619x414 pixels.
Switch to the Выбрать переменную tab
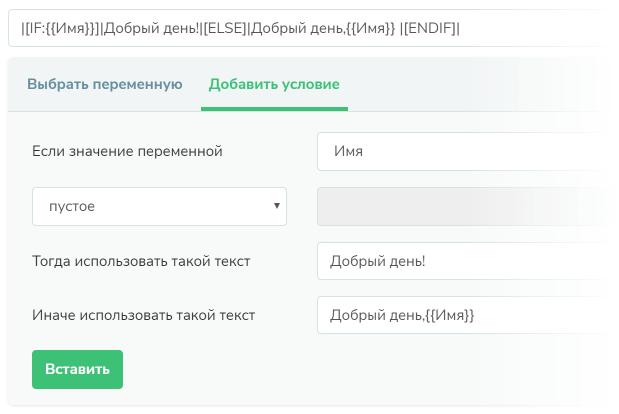[x=105, y=84]
